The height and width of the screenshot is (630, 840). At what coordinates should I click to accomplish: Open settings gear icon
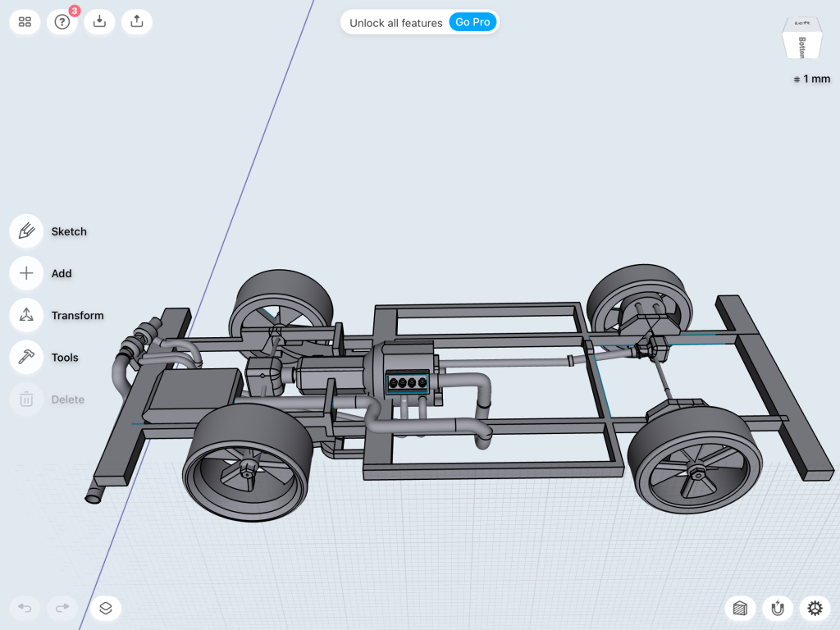pos(815,608)
